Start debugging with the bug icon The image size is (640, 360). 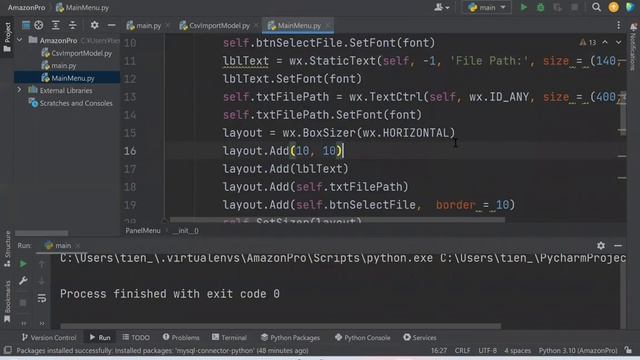click(x=540, y=7)
